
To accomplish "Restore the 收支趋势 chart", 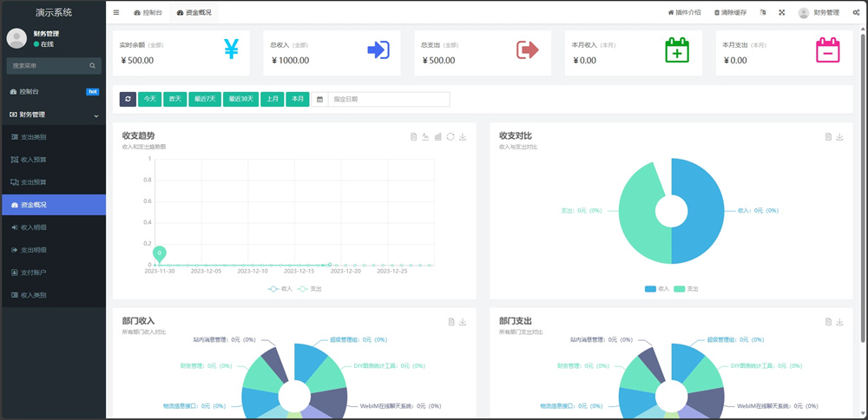I will [x=450, y=137].
